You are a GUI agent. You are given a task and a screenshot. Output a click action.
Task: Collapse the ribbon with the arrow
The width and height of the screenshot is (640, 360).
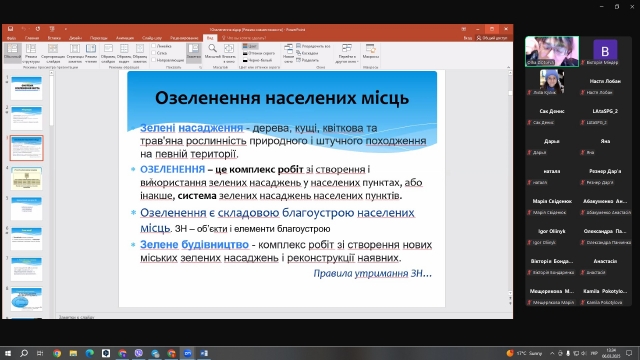tap(509, 67)
